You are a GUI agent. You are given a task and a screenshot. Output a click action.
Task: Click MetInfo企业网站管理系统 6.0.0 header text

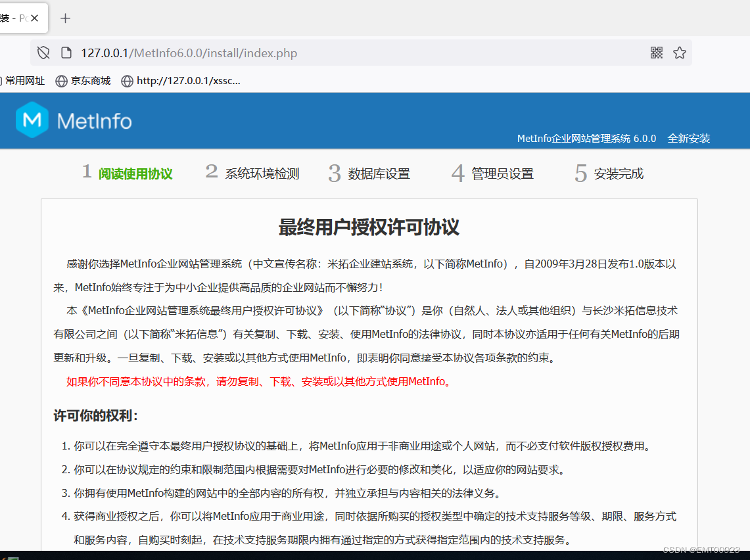pos(586,139)
